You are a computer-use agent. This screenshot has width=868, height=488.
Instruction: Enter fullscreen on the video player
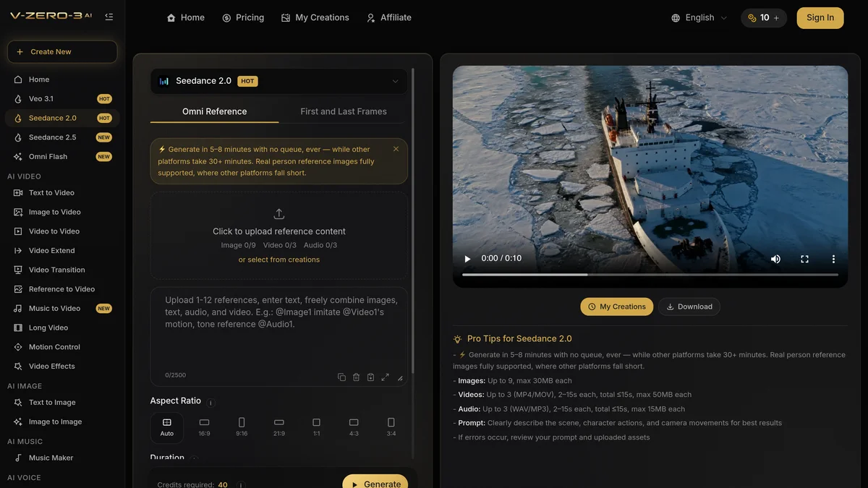click(804, 259)
